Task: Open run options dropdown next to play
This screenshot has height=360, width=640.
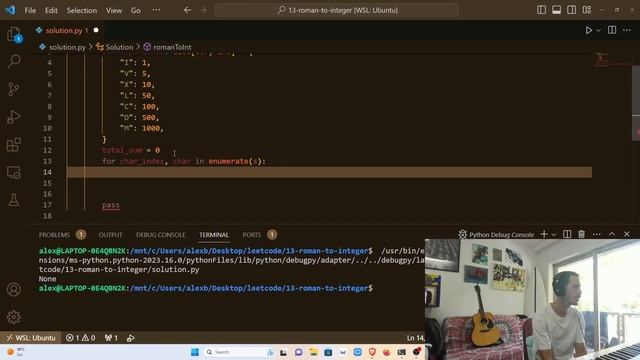Action: point(598,30)
